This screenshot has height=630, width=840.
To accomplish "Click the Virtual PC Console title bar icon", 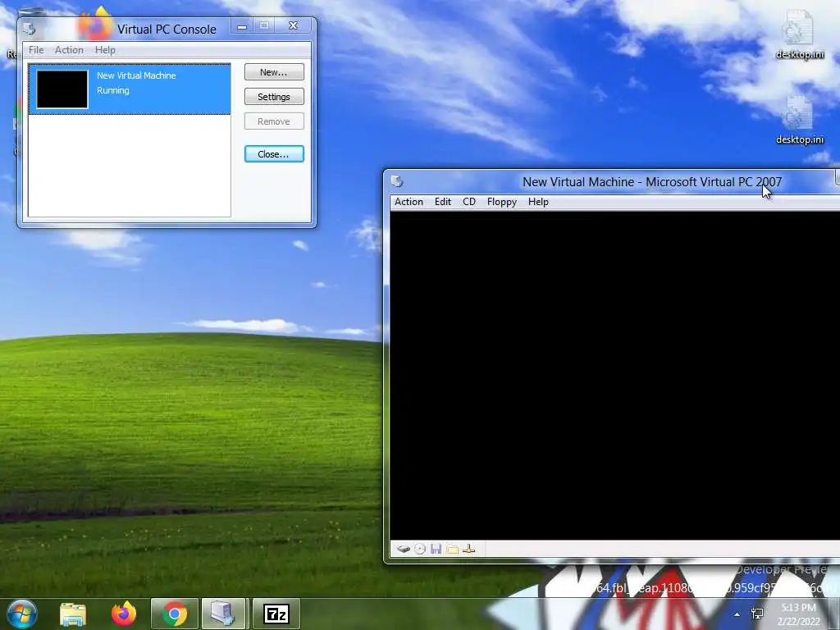I will 30,29.
